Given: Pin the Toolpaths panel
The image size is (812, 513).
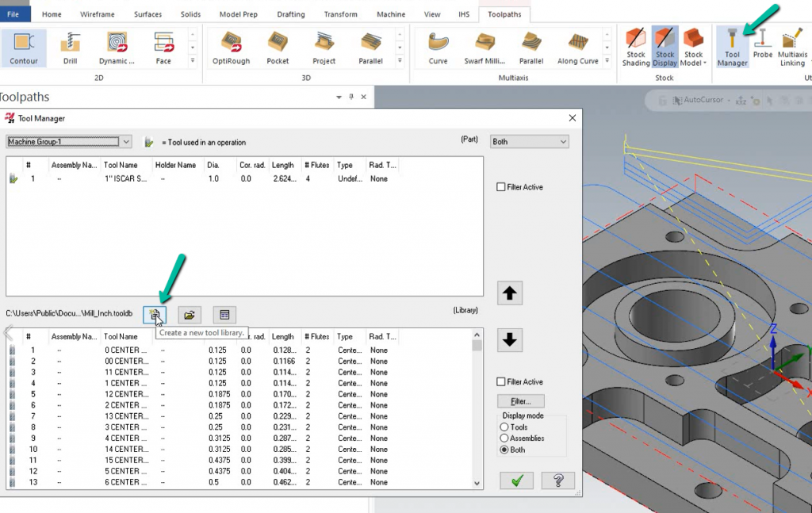Looking at the screenshot, I should click(x=351, y=97).
